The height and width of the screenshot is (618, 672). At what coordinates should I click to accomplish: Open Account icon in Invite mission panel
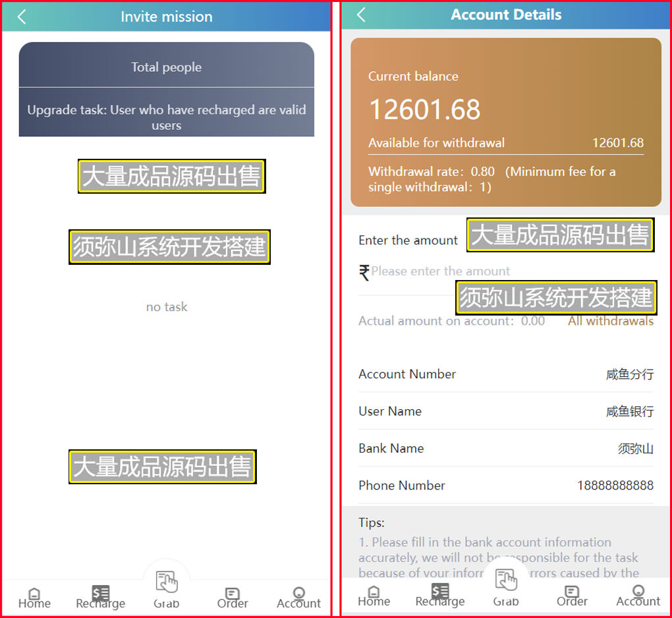tap(298, 597)
